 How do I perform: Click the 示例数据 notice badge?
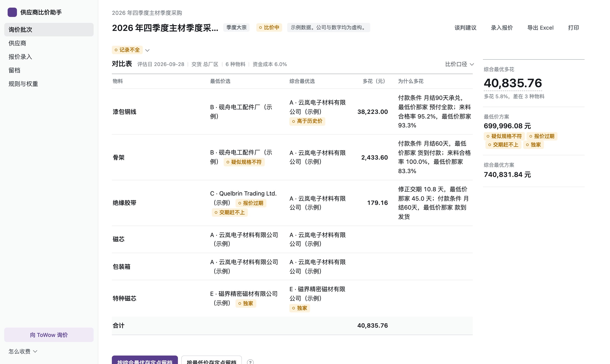point(329,28)
